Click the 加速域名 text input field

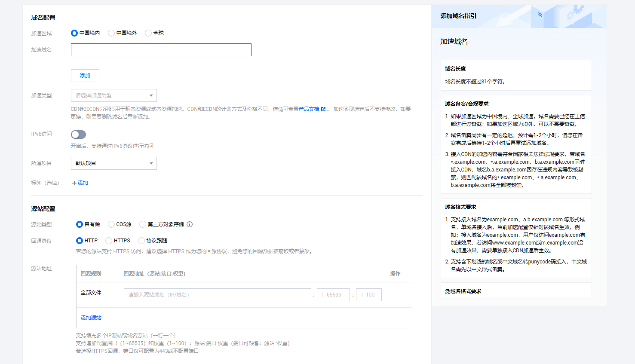click(x=161, y=50)
